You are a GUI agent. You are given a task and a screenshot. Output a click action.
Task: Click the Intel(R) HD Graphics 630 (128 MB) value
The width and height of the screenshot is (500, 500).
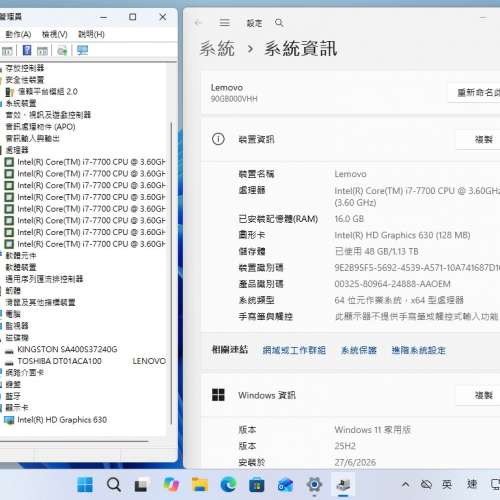(x=402, y=235)
